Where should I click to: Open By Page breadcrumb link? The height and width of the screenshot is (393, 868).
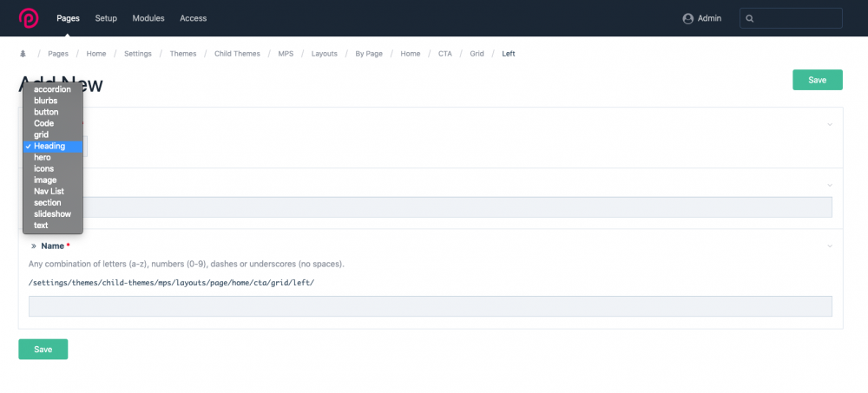(369, 54)
